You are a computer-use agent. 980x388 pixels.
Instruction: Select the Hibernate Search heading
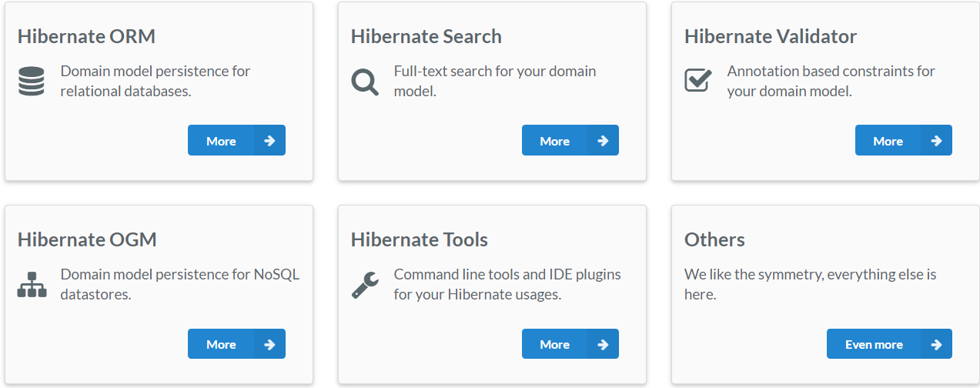tap(426, 36)
